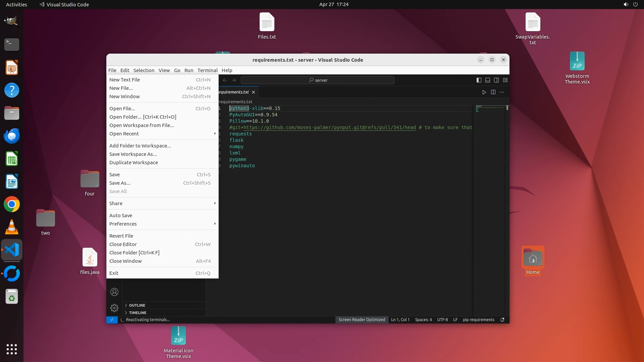This screenshot has height=362, width=644.
Task: Expand the OUTLINE section
Action: [137, 305]
